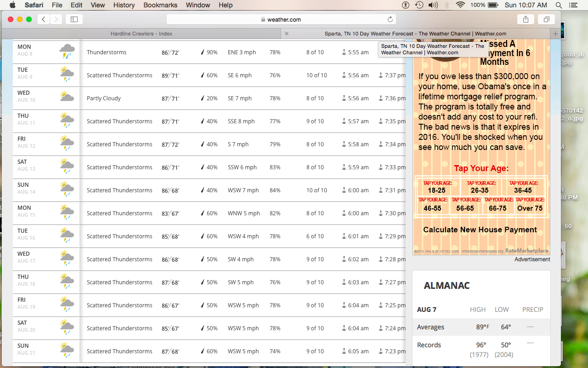The image size is (588, 368).
Task: Open the Bookmarks menu
Action: [x=160, y=5]
